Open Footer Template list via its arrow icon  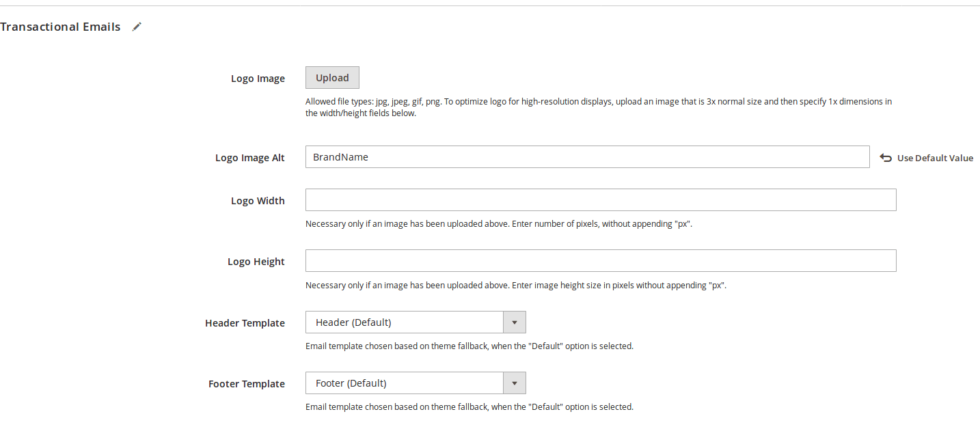click(514, 383)
